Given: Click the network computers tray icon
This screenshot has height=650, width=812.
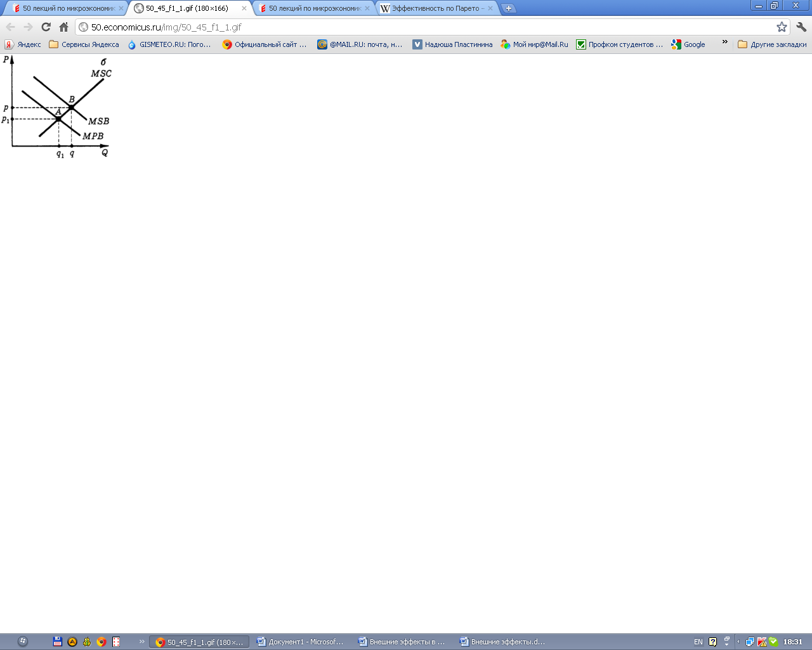Looking at the screenshot, I should [750, 642].
